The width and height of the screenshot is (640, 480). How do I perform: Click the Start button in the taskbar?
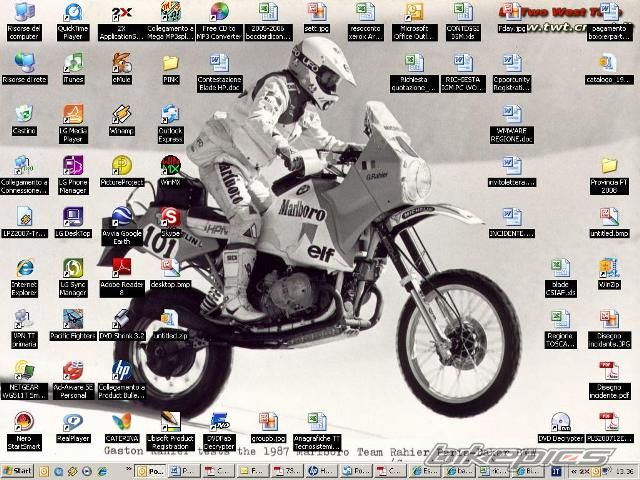[17, 471]
